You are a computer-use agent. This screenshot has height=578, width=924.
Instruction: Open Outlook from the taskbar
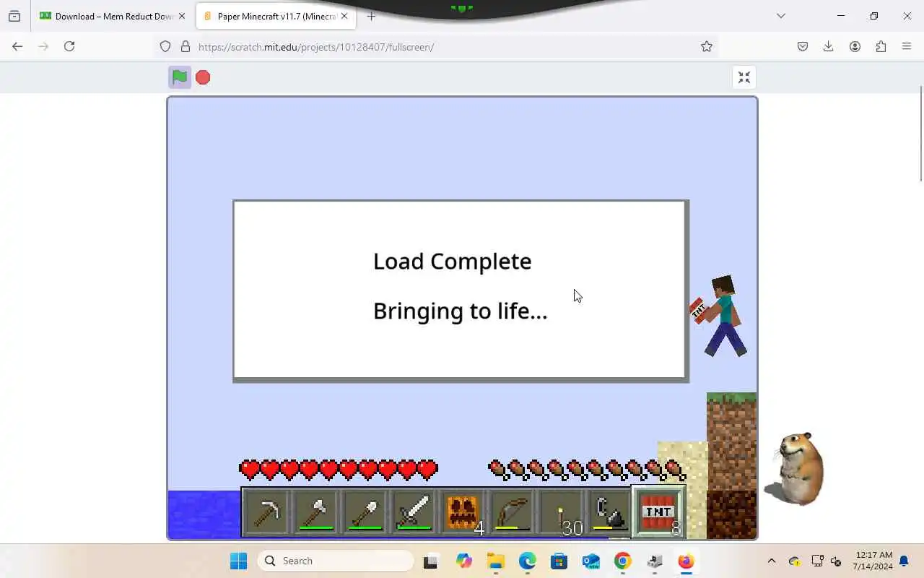click(x=590, y=561)
